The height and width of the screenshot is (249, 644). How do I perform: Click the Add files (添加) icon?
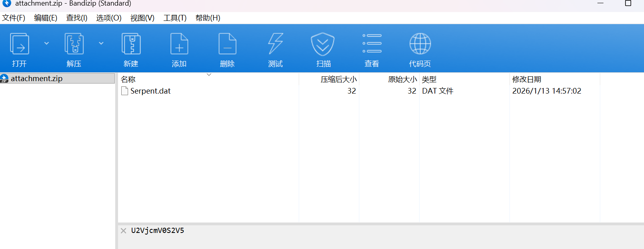[x=179, y=44]
